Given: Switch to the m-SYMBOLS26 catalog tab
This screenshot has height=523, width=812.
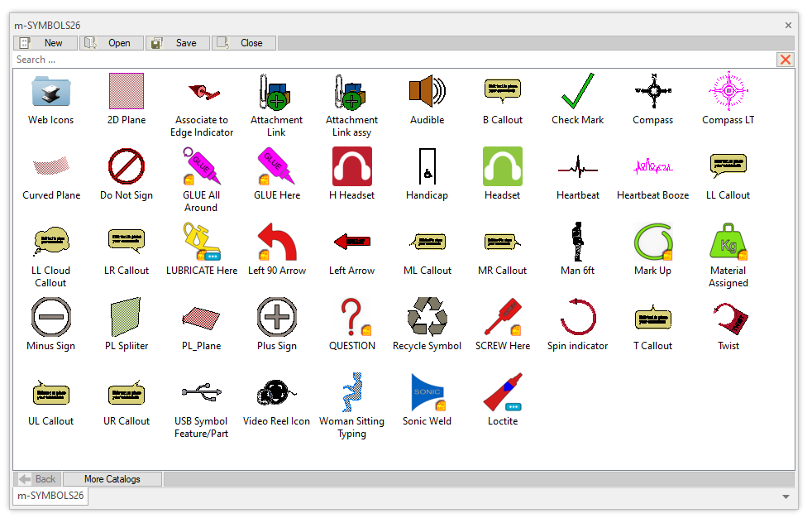Looking at the screenshot, I should [51, 496].
